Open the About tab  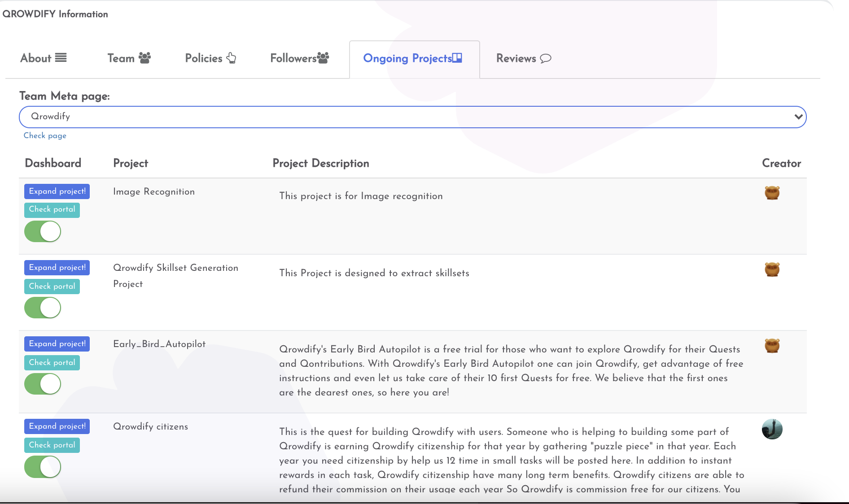coord(43,58)
